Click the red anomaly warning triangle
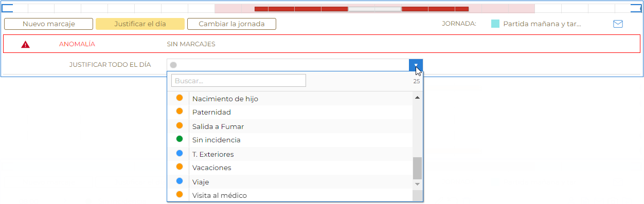Viewport: 644px width, 204px height. (25, 44)
